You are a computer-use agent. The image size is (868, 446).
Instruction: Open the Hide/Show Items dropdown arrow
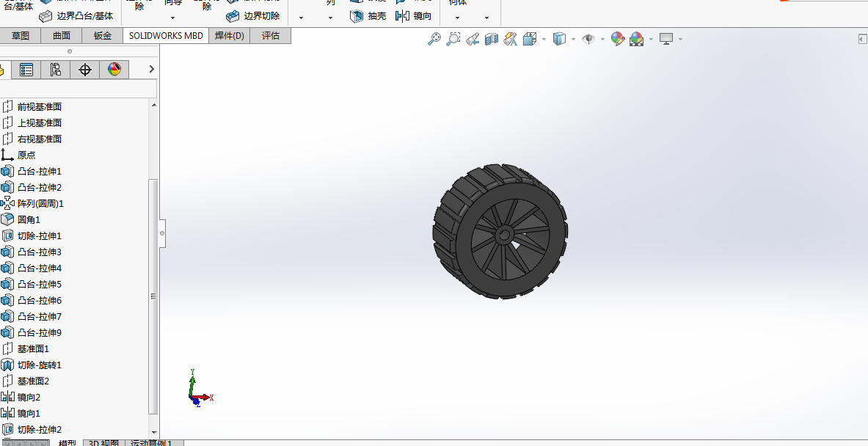[602, 40]
